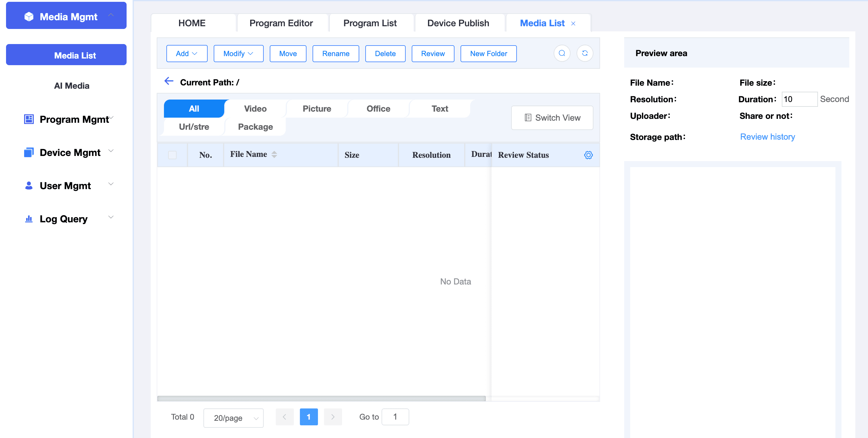
Task: Click the Device Mgmt icon
Action: (29, 152)
